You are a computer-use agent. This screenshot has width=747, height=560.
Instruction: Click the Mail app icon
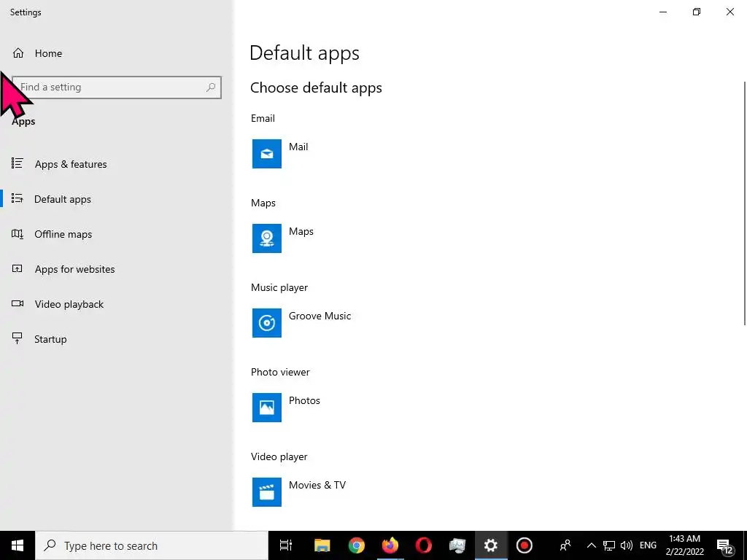coord(267,154)
